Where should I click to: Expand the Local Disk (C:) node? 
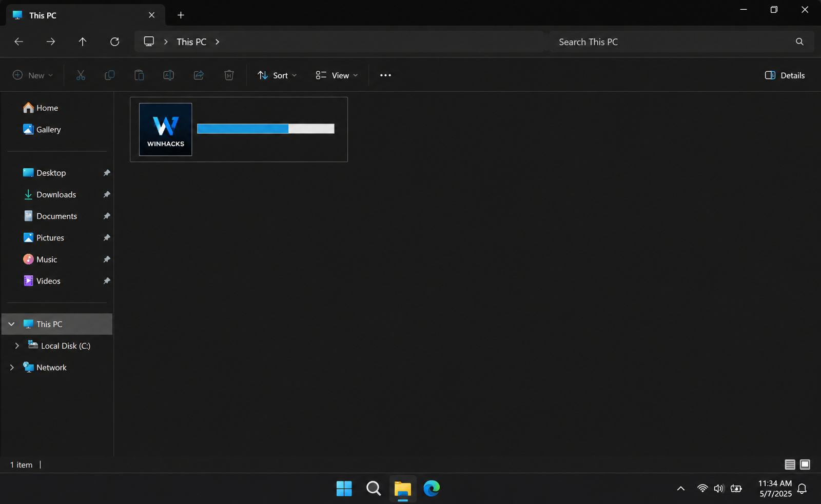tap(17, 346)
